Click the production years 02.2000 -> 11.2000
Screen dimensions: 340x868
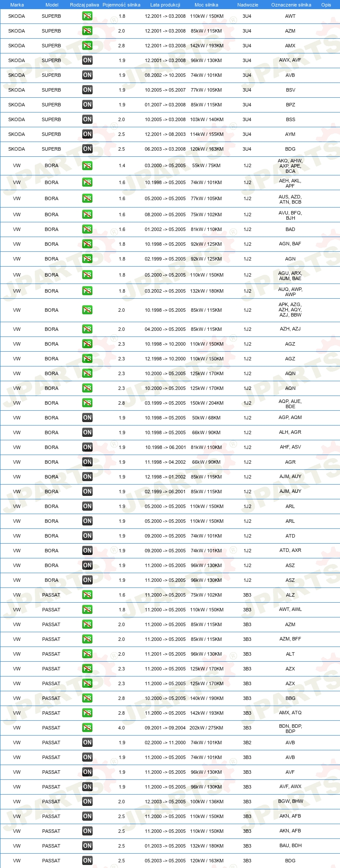coord(165,743)
